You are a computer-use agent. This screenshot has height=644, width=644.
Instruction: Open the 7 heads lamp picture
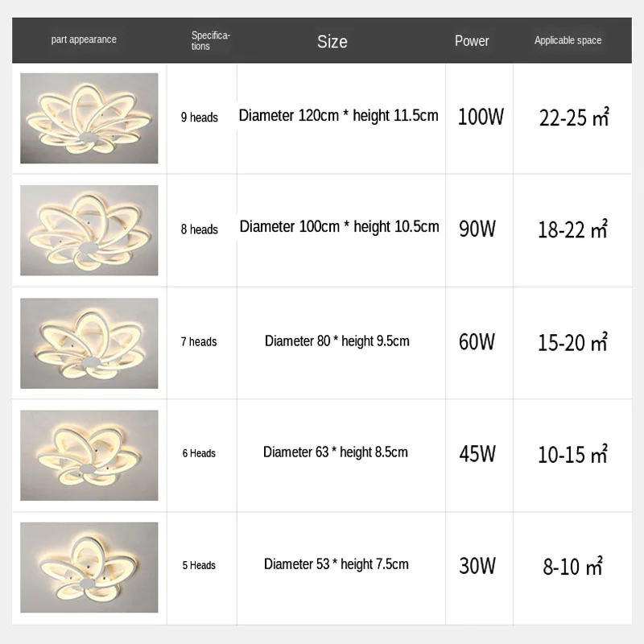pos(89,343)
